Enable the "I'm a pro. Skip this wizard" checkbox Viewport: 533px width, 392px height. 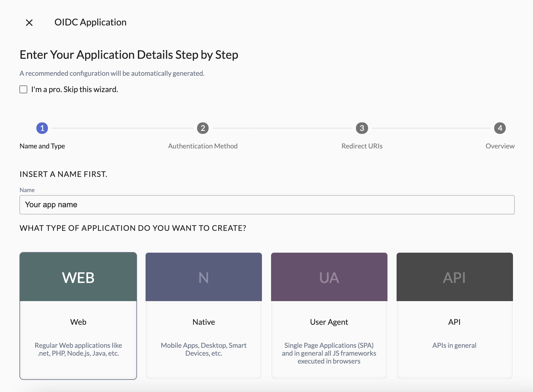pos(23,89)
